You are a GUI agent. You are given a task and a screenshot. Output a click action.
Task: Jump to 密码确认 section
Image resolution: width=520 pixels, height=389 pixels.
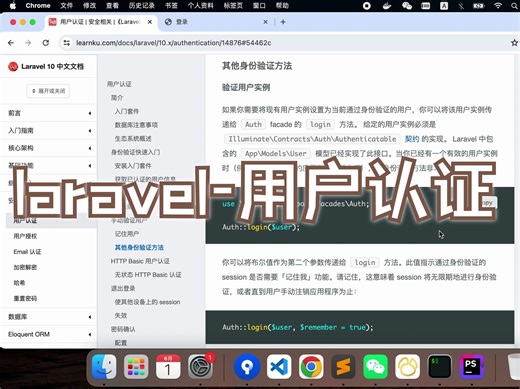pos(123,329)
